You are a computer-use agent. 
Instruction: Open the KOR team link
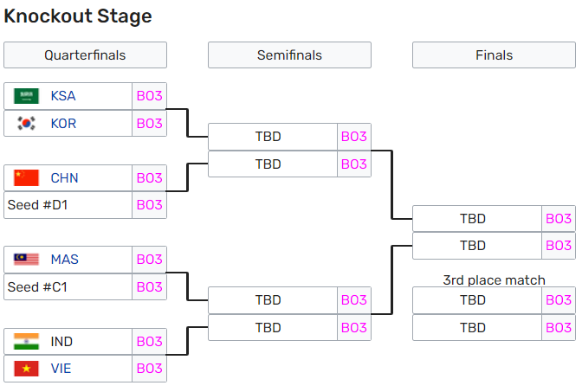(x=63, y=123)
